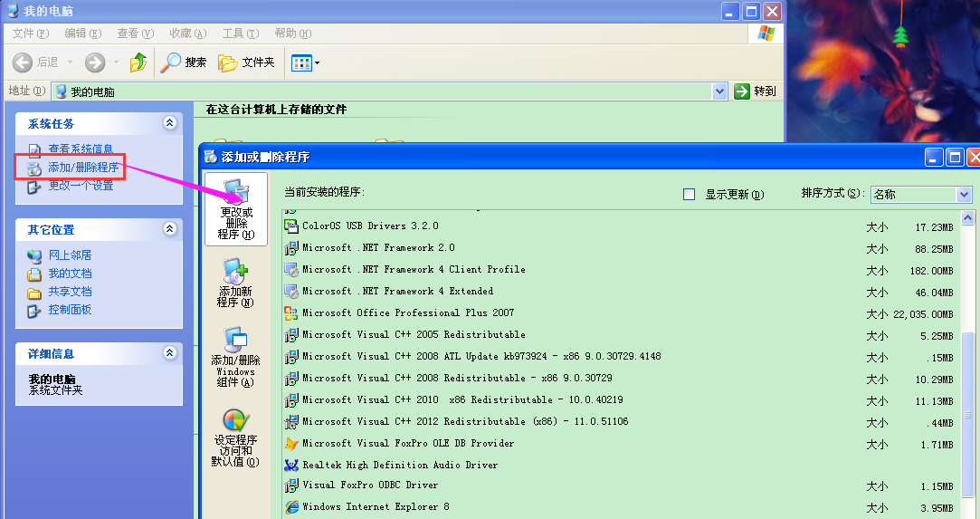Viewport: 980px width, 519px height.
Task: Select 更改或删除程序 sidebar button
Action: [236, 209]
